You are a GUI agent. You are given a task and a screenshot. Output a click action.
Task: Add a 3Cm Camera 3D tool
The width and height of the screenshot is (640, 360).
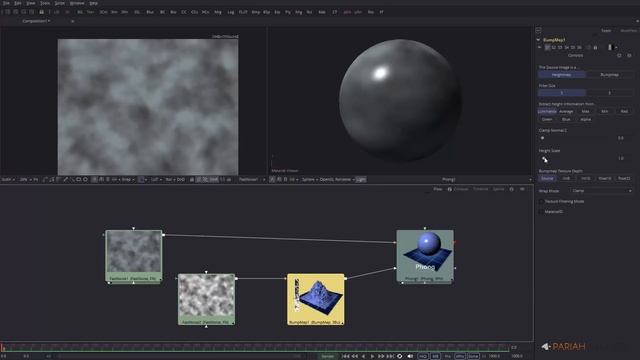[103, 12]
